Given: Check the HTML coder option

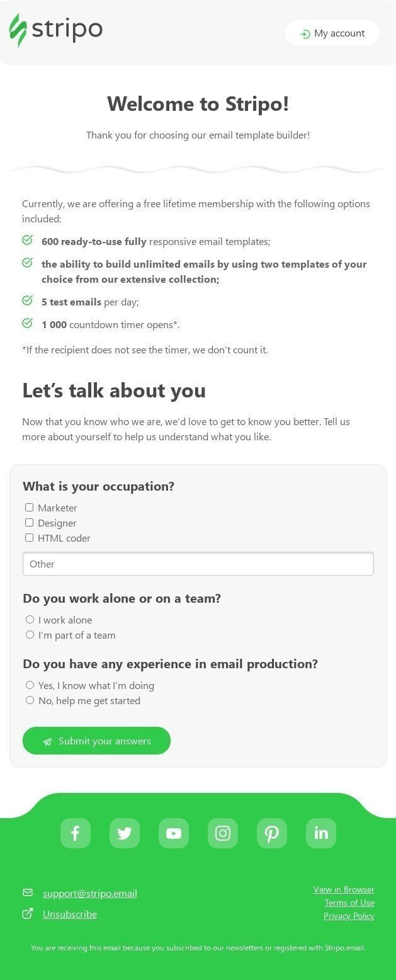Looking at the screenshot, I should tap(29, 537).
